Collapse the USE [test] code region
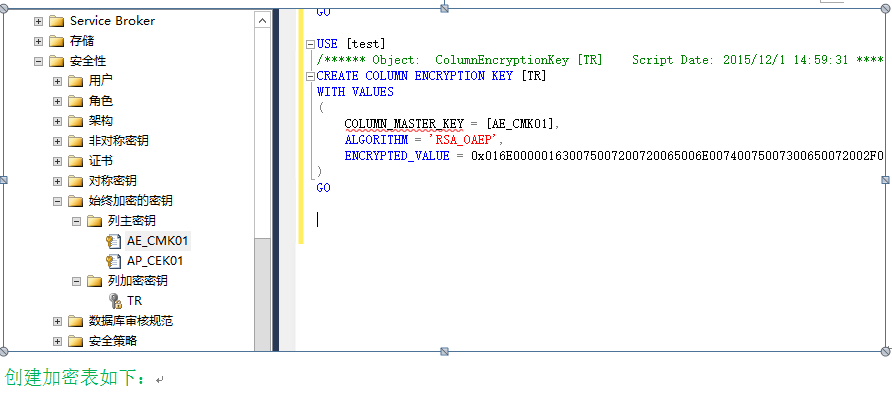 tap(310, 44)
